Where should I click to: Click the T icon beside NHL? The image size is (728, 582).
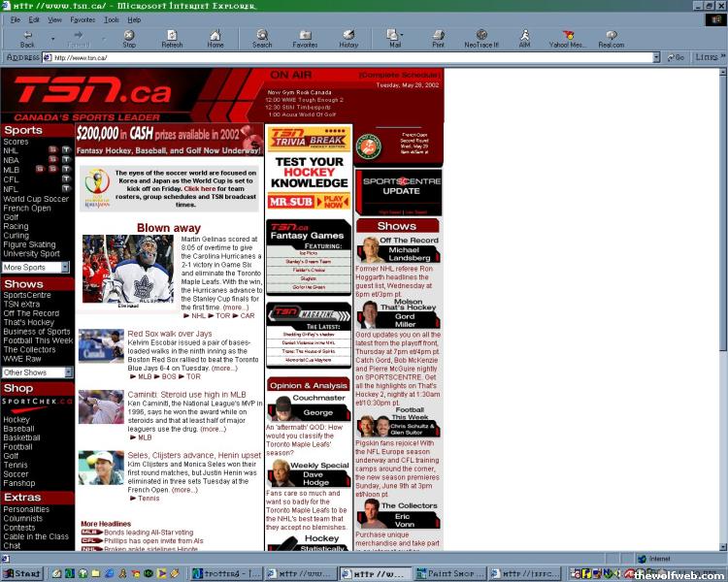(66, 150)
